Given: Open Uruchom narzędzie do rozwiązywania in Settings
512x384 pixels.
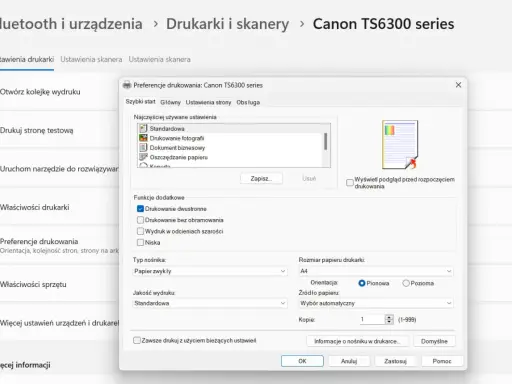Looking at the screenshot, I should [x=59, y=169].
